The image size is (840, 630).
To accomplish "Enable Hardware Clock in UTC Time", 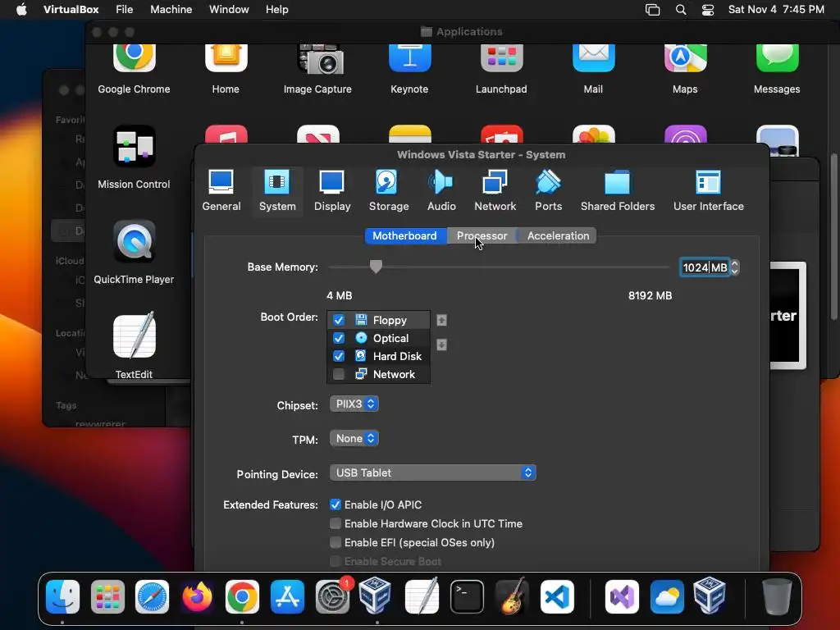I will point(336,523).
